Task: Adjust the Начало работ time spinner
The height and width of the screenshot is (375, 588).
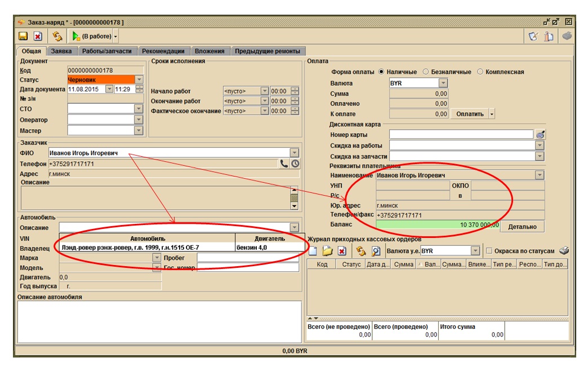Action: point(295,91)
